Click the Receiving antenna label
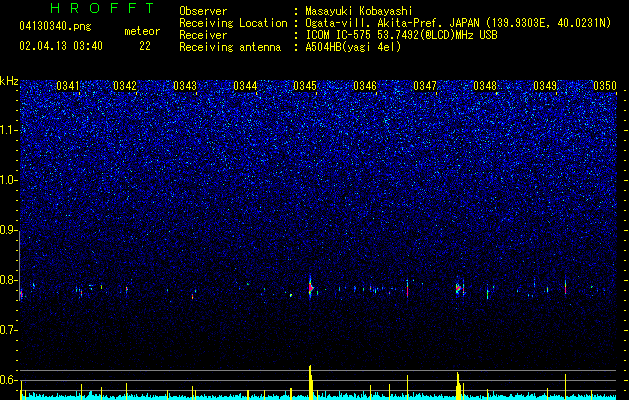The height and width of the screenshot is (400, 629). [230, 47]
